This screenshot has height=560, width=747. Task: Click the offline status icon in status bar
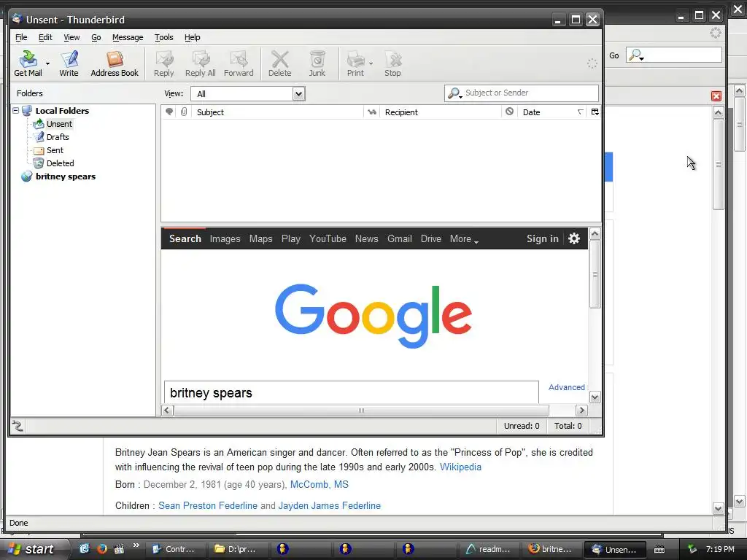click(18, 426)
